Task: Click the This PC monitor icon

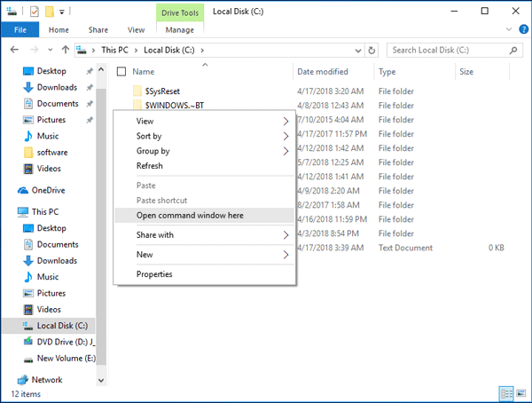Action: [23, 212]
